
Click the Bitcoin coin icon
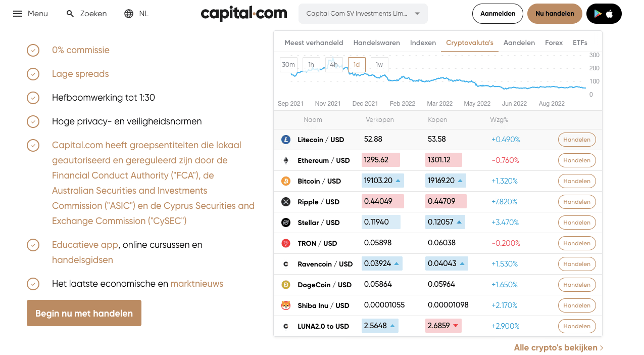pyautogui.click(x=286, y=181)
